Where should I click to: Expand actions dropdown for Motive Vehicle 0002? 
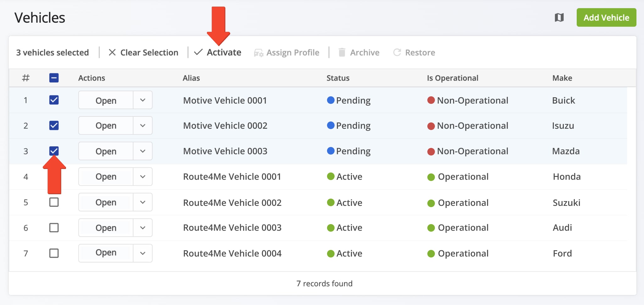pyautogui.click(x=143, y=126)
